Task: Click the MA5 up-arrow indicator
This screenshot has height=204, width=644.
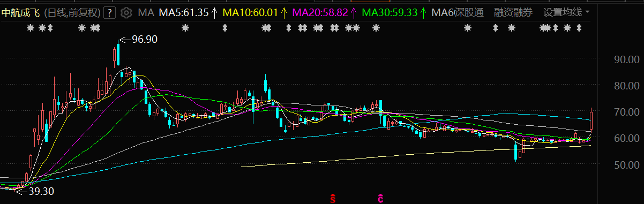Action: tap(214, 12)
